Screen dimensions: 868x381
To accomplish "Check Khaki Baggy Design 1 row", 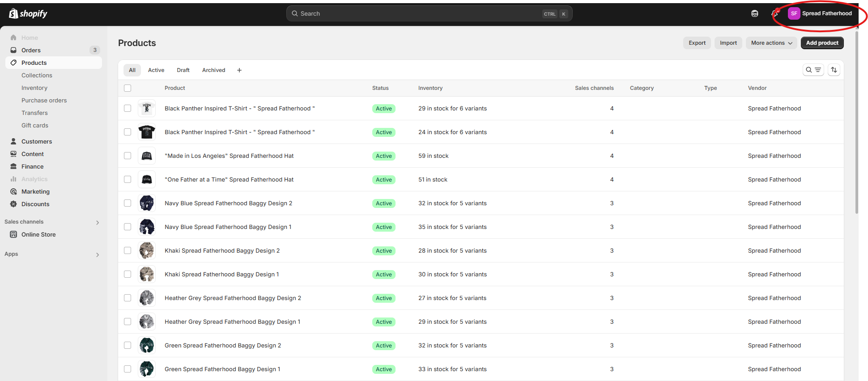I will click(x=128, y=274).
